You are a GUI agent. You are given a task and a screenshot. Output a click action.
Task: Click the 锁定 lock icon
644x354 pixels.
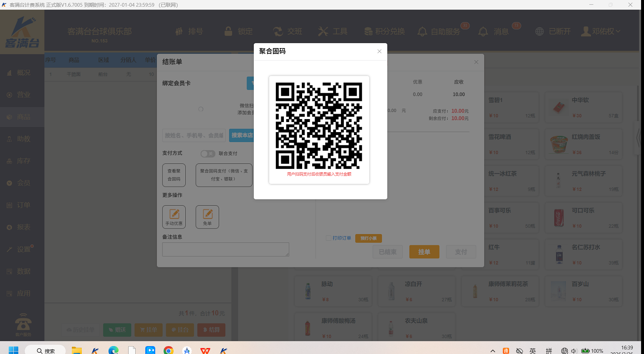pyautogui.click(x=228, y=31)
